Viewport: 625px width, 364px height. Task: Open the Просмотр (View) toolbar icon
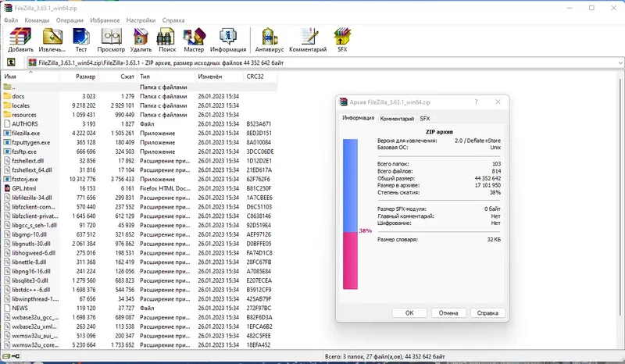[x=111, y=40]
